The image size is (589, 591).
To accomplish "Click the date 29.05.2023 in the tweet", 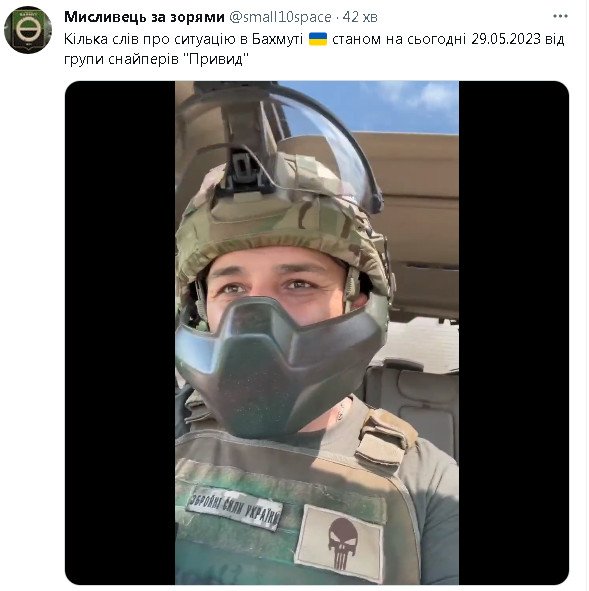I will point(506,39).
